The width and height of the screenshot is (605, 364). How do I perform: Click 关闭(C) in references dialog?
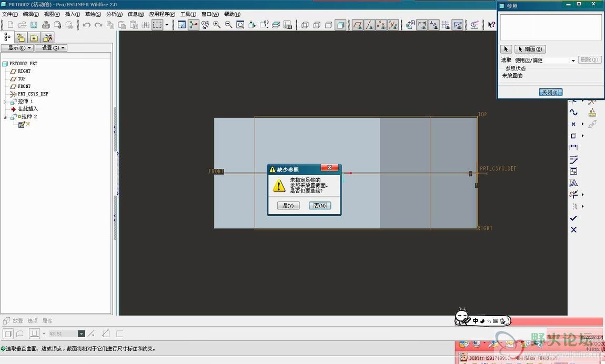pyautogui.click(x=550, y=92)
